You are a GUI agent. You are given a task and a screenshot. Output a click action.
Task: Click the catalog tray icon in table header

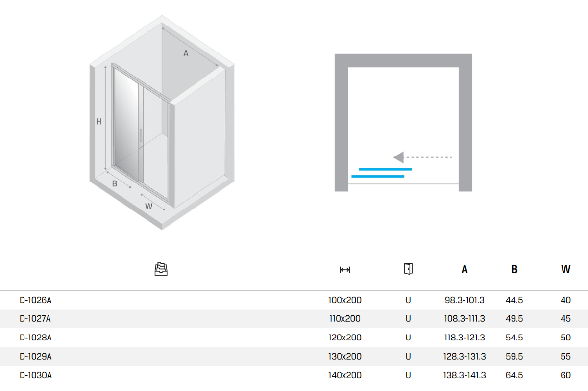click(x=161, y=269)
